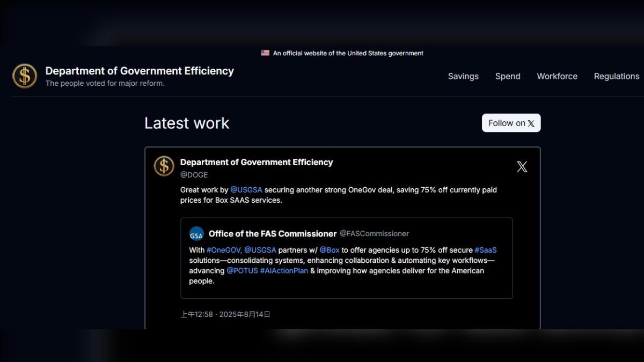This screenshot has width=644, height=362.
Task: Open the @DOGE handle under the tweet author
Action: pos(194,175)
